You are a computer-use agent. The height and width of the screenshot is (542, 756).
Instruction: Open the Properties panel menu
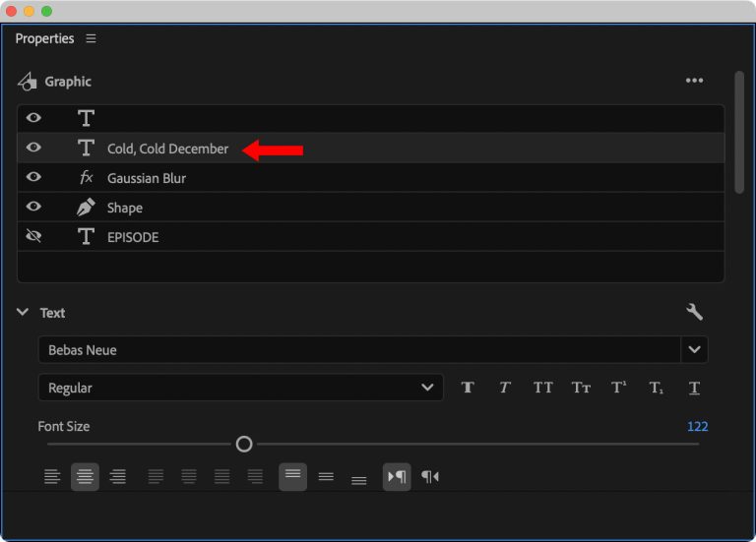[92, 38]
